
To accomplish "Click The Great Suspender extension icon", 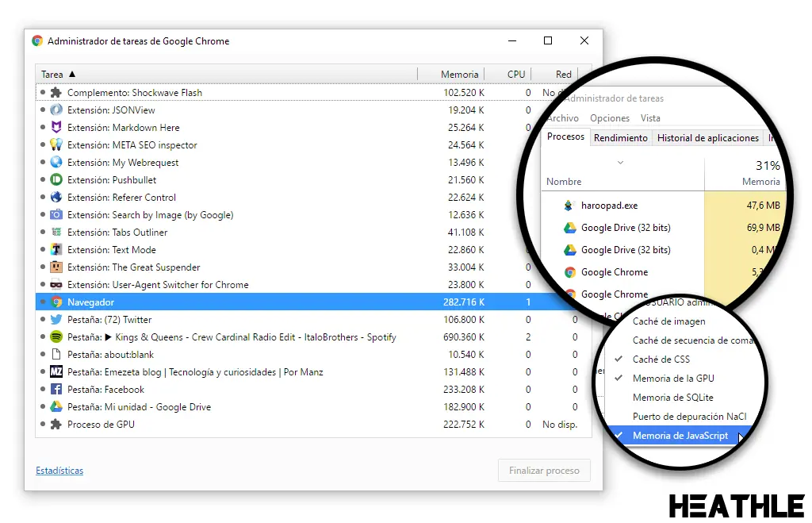I will pos(56,267).
